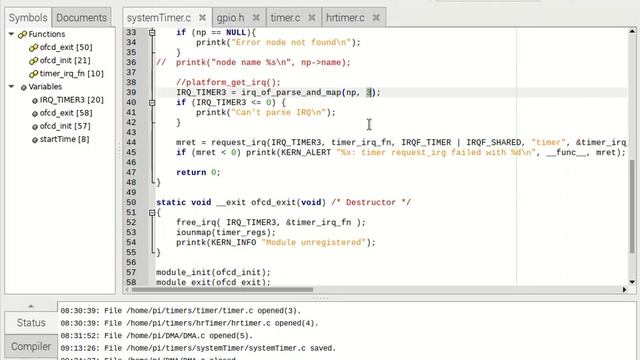This screenshot has height=360, width=640.
Task: Click the request_irq call on line 44
Action: [239, 142]
